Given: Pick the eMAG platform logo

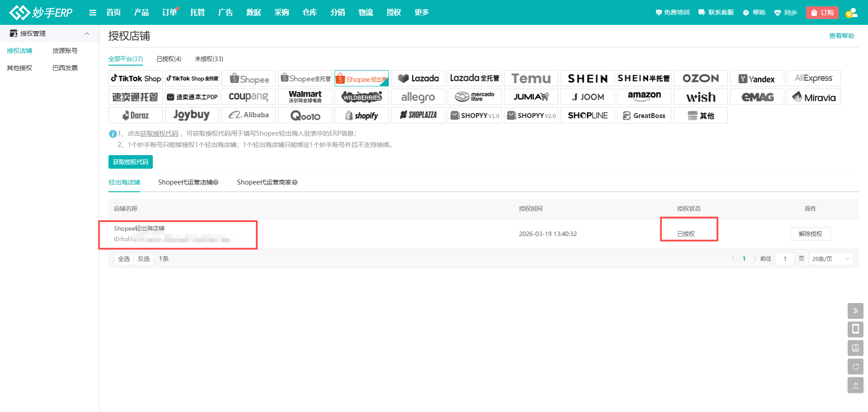Looking at the screenshot, I should coord(757,97).
